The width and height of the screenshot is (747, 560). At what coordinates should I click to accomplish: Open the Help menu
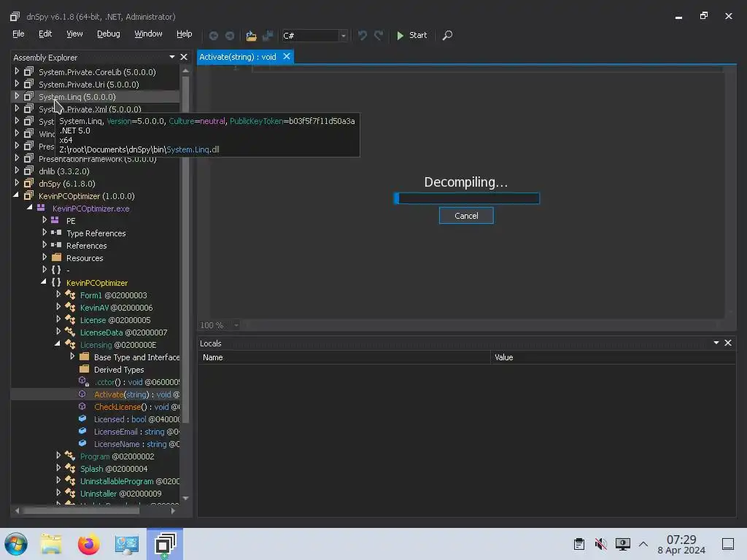point(185,34)
